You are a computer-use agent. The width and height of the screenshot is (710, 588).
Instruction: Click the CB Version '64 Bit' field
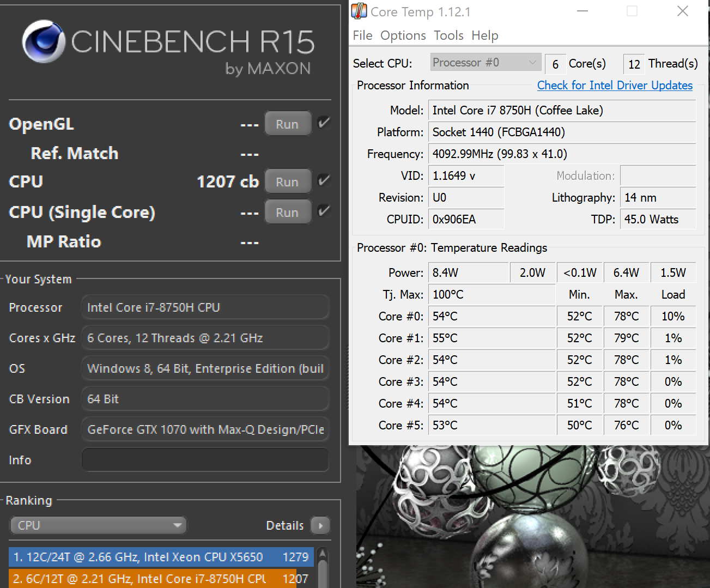[x=205, y=399]
